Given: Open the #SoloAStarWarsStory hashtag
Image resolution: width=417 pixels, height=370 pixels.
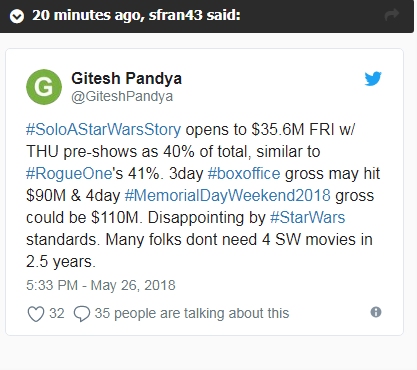Looking at the screenshot, I should tap(104, 129).
